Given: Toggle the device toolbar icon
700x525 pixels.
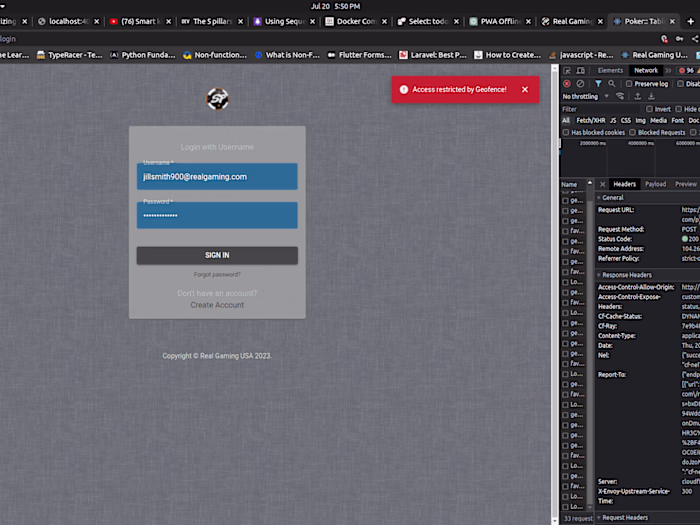Looking at the screenshot, I should coord(580,71).
